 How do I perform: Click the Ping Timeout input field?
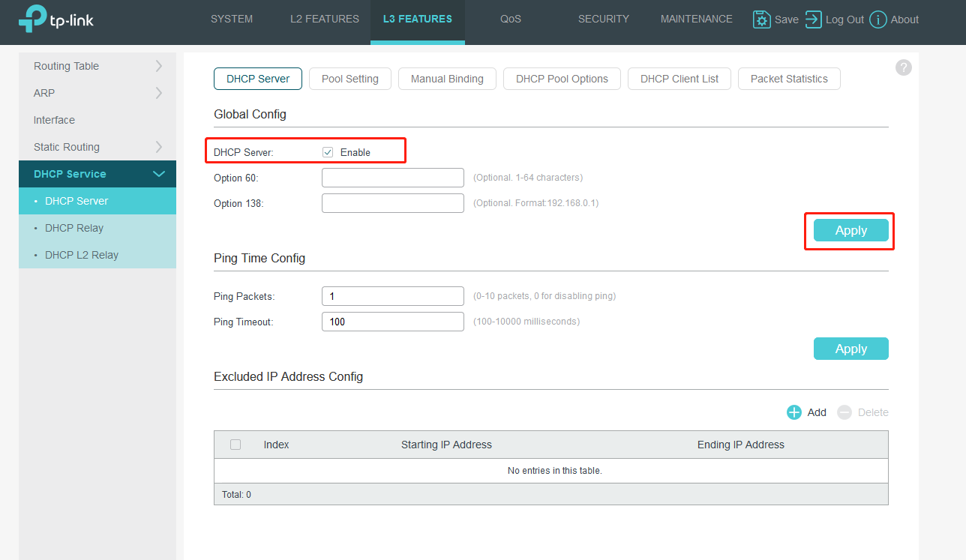(x=393, y=322)
